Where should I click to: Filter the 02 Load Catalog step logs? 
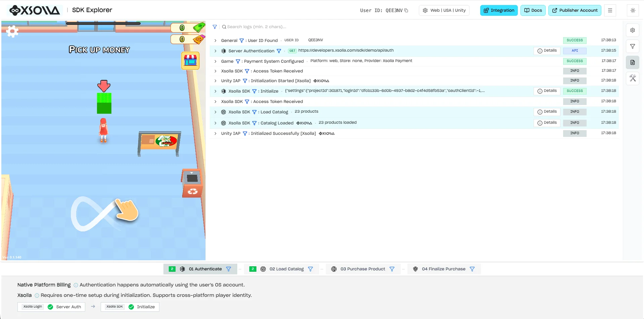[310, 269]
